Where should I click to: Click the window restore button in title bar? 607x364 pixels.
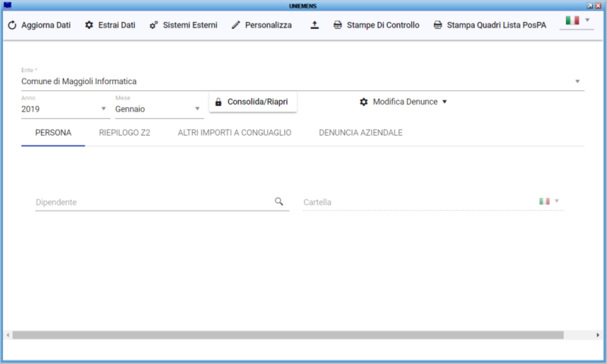pos(590,6)
